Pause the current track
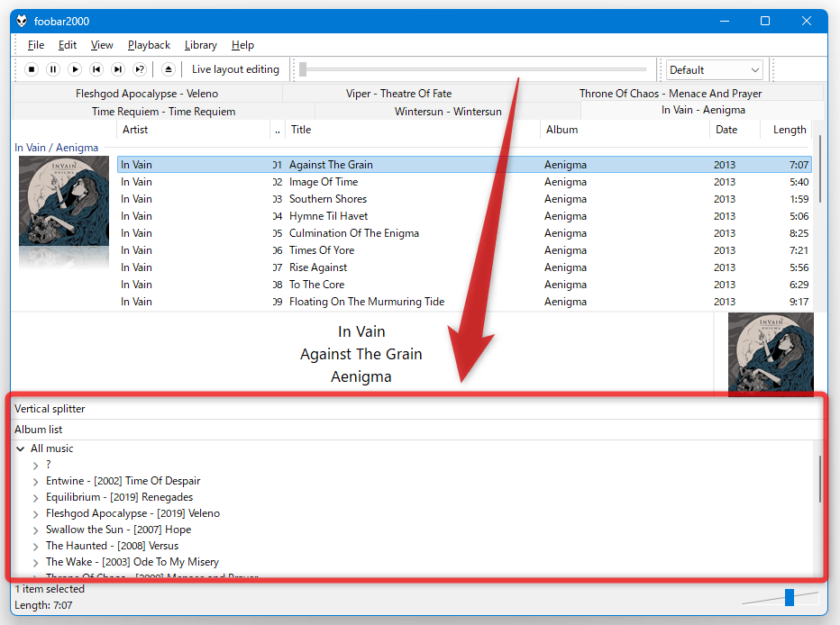The width and height of the screenshot is (840, 625). tap(53, 69)
